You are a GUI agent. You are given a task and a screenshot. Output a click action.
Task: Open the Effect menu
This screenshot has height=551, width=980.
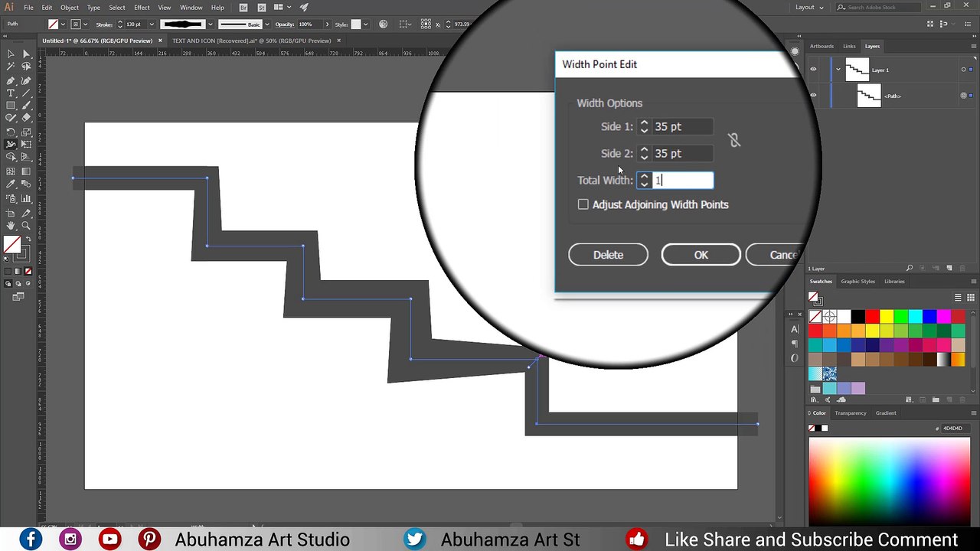(142, 8)
